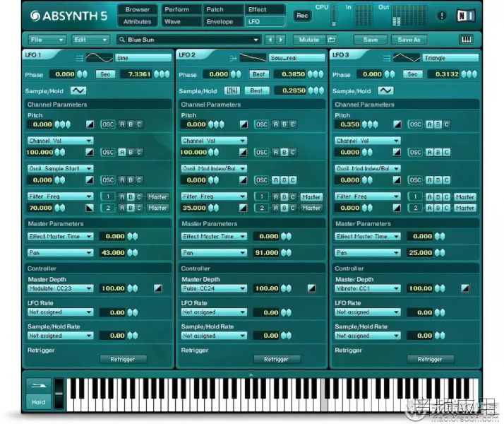Open LFO 2 Filter Freq dropdown
The width and height of the screenshot is (504, 424).
tap(214, 196)
